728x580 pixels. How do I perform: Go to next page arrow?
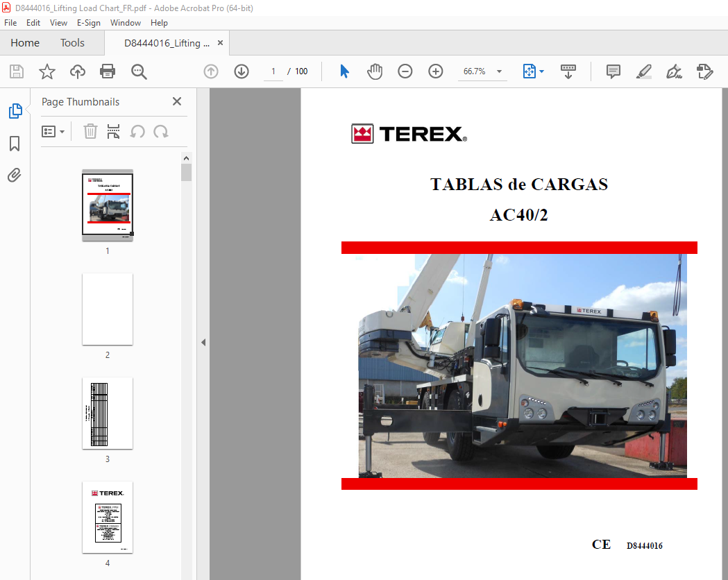pos(242,71)
